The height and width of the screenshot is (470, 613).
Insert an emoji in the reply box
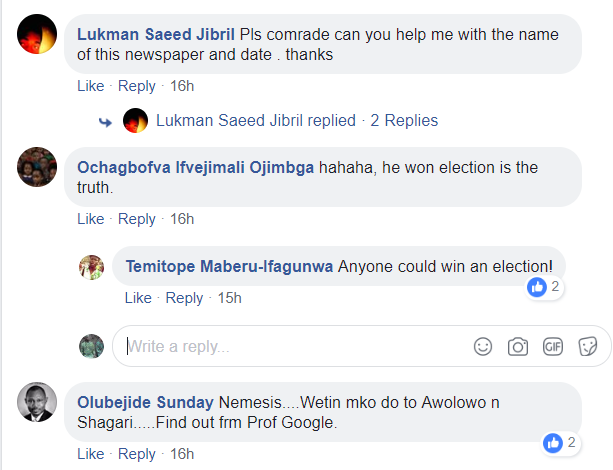pyautogui.click(x=483, y=346)
